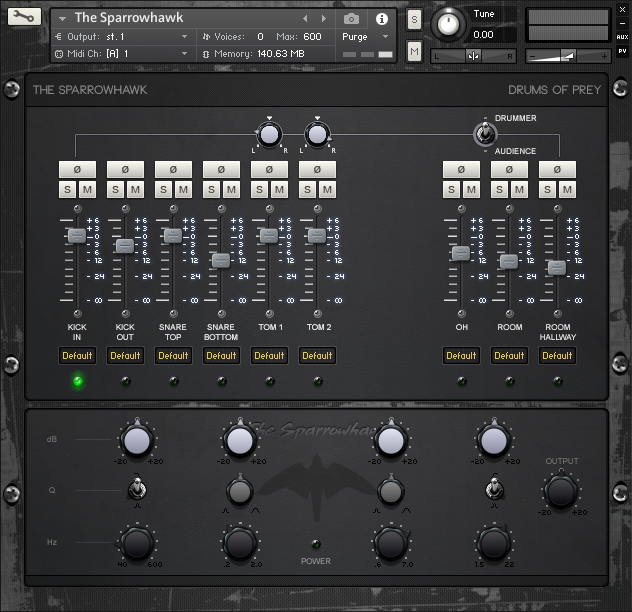This screenshot has height=612, width=632.
Task: Click the Tom 1 volume fader handle
Action: point(268,236)
